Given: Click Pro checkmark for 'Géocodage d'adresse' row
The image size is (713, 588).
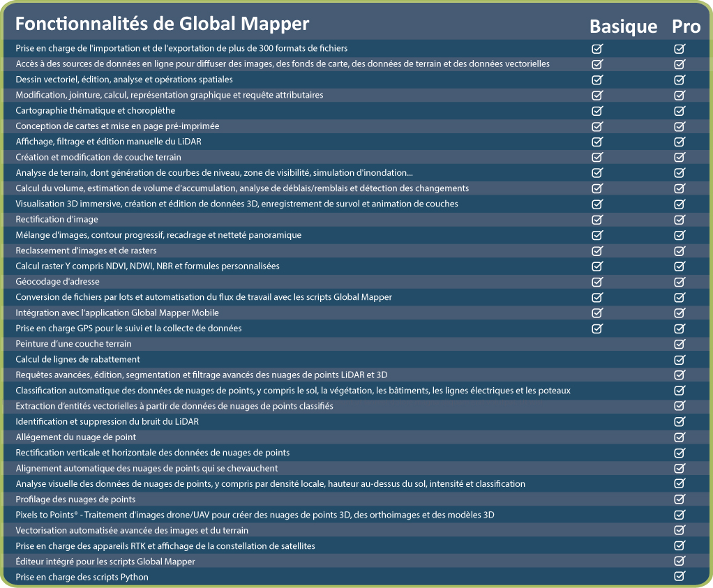Looking at the screenshot, I should point(680,282).
